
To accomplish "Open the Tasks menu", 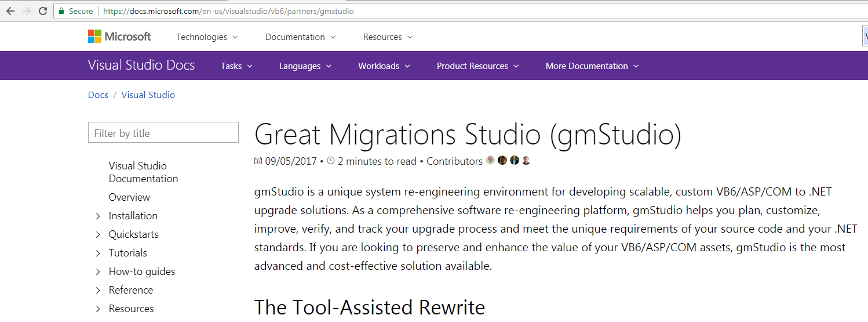I will (236, 66).
